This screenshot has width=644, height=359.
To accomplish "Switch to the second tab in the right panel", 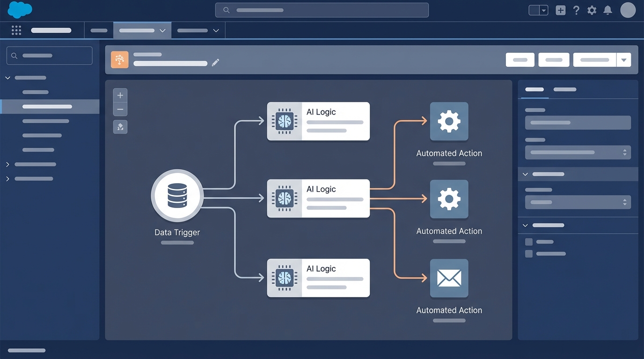I will [566, 89].
